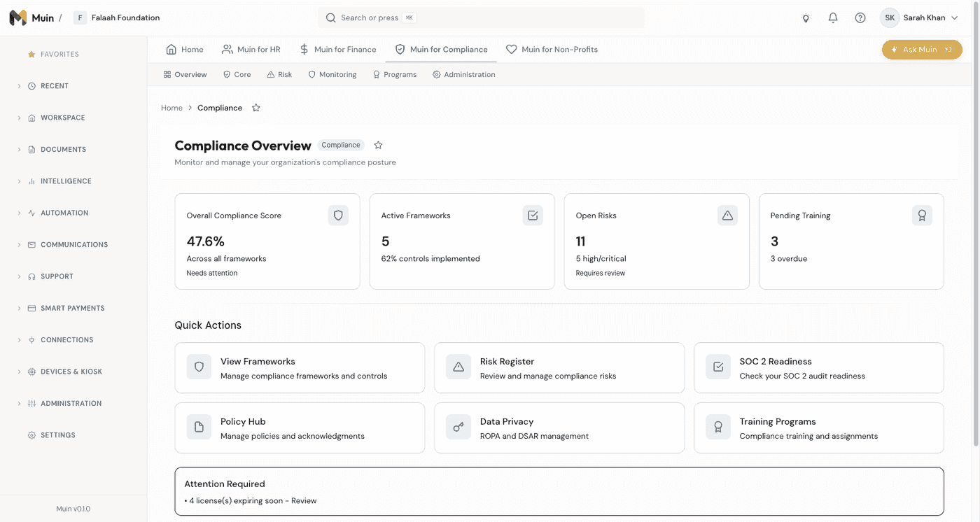This screenshot has width=980, height=522.
Task: Switch to Muin for HR tab
Action: coord(251,50)
